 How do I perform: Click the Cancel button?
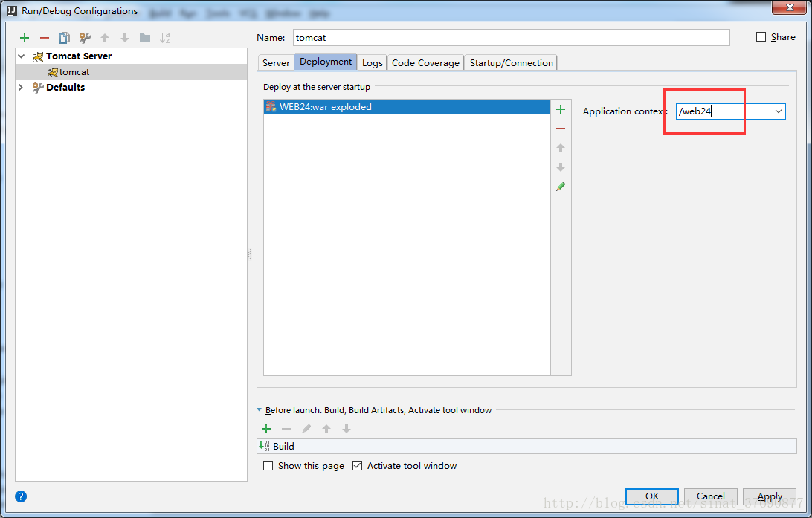(x=711, y=496)
